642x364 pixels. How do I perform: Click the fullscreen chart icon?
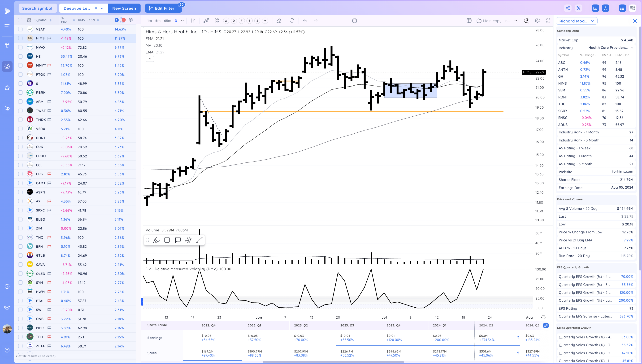[x=548, y=21]
